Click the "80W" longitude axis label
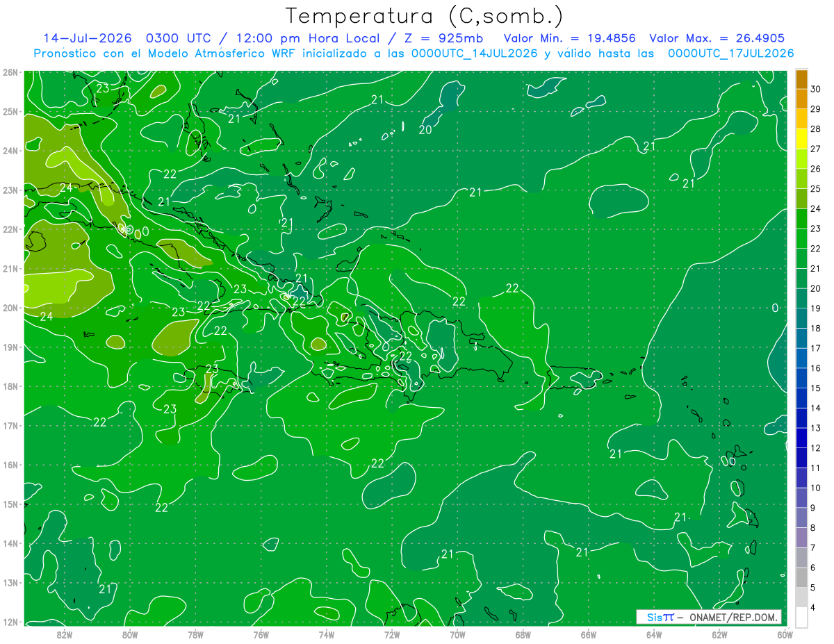The width and height of the screenshot is (834, 644). pos(129,634)
